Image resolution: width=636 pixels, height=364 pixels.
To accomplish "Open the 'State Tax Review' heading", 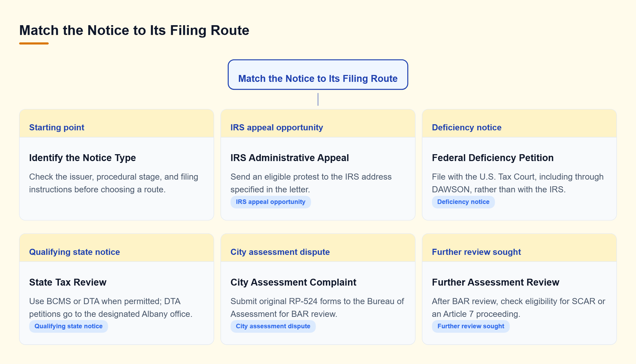I will pyautogui.click(x=68, y=282).
